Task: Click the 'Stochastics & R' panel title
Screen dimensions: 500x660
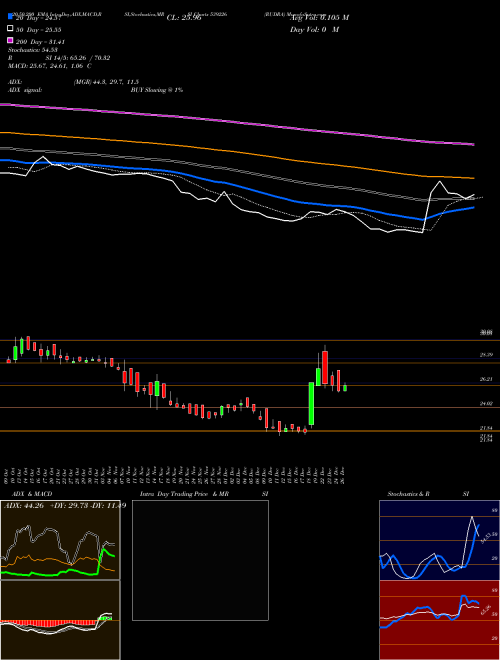Action: [408, 494]
